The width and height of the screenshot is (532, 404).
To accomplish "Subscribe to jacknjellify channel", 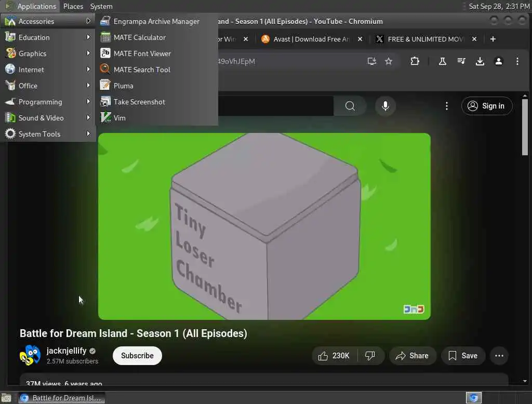I will pos(137,356).
